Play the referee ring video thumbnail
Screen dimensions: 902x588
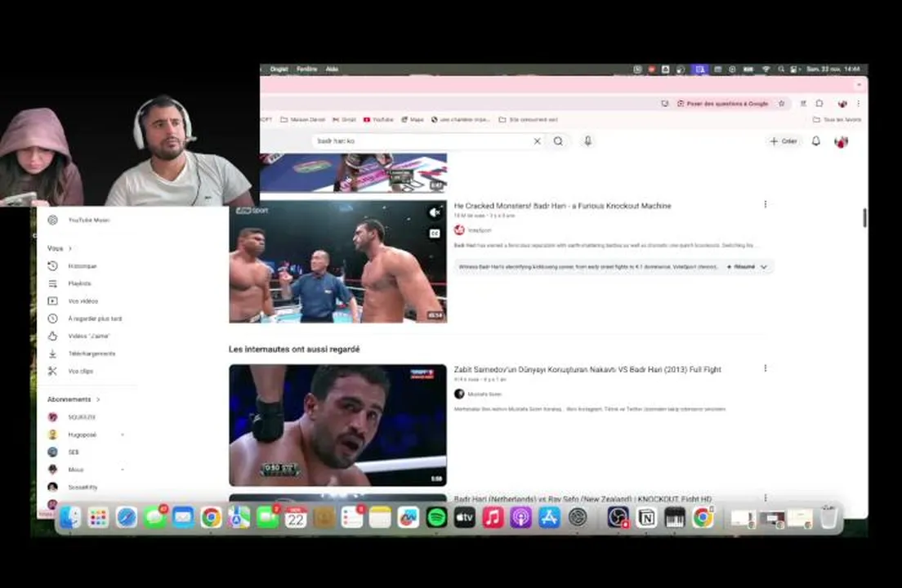click(x=337, y=261)
